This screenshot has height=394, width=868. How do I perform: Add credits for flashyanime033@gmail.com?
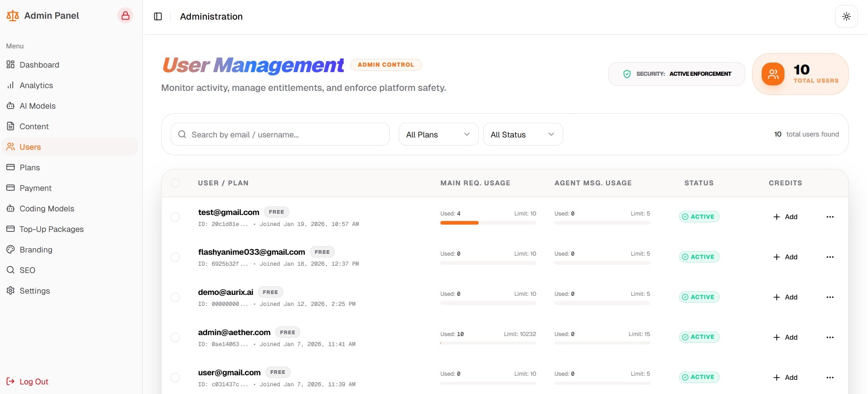click(785, 257)
